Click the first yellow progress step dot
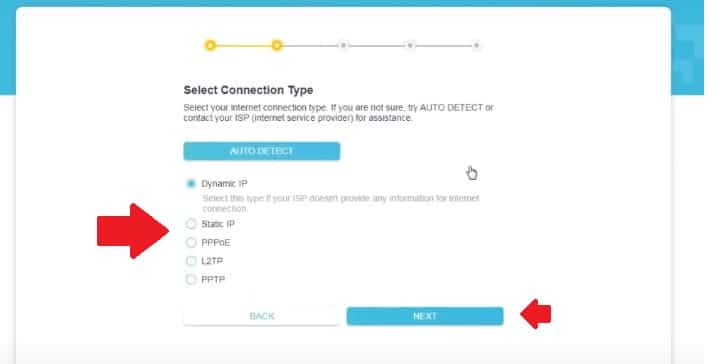Screen dimensions: 726x364 point(210,45)
